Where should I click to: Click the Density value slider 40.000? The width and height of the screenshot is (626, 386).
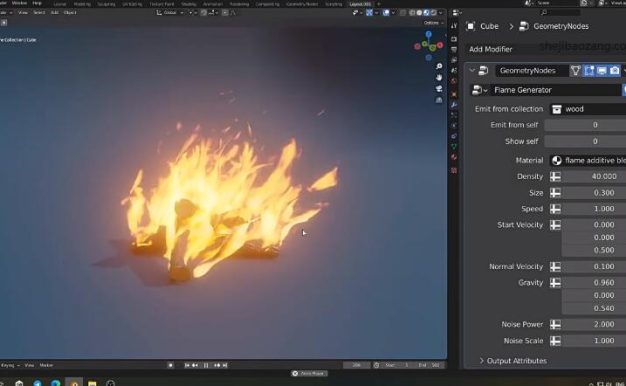point(594,176)
